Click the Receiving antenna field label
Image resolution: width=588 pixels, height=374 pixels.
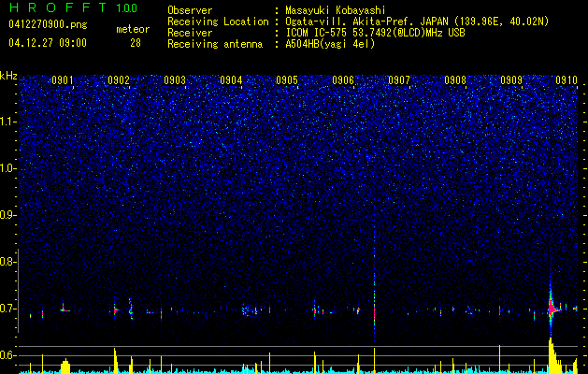[x=215, y=44]
